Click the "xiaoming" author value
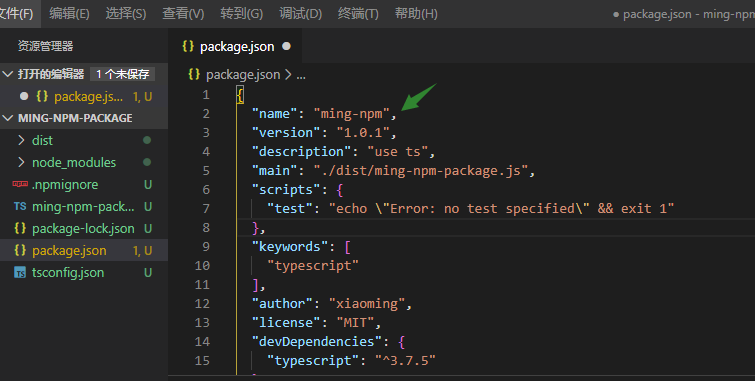The width and height of the screenshot is (755, 381). pyautogui.click(x=367, y=304)
